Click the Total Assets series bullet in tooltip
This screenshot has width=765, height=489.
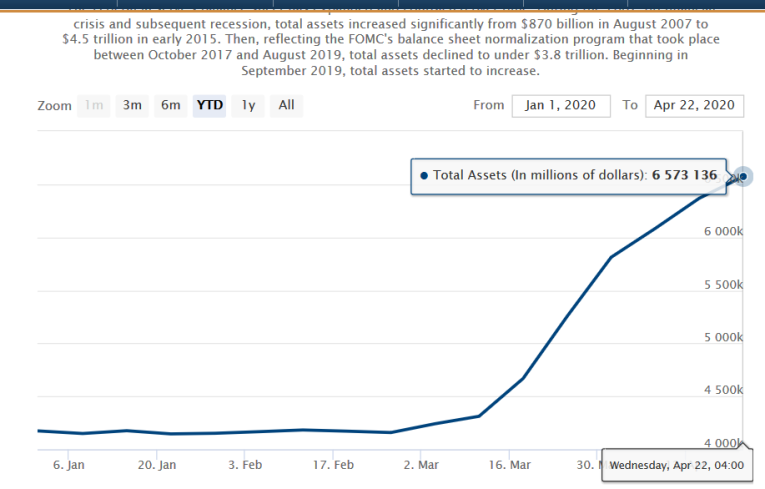(424, 176)
